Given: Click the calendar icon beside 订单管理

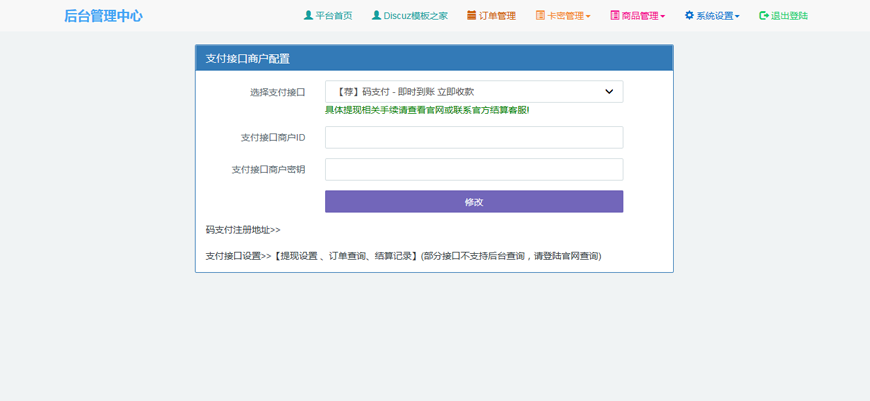Looking at the screenshot, I should tap(472, 16).
